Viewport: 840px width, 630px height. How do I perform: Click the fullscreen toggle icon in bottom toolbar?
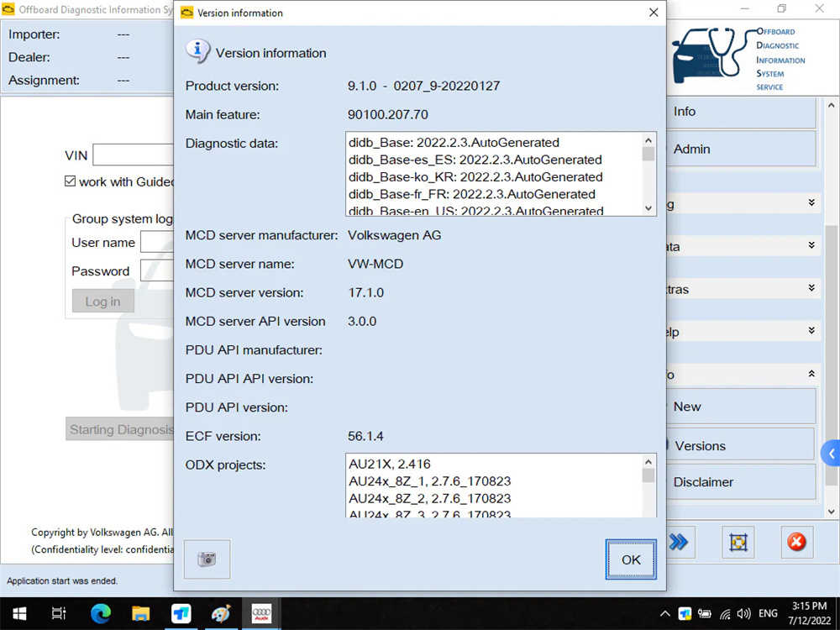tap(738, 542)
